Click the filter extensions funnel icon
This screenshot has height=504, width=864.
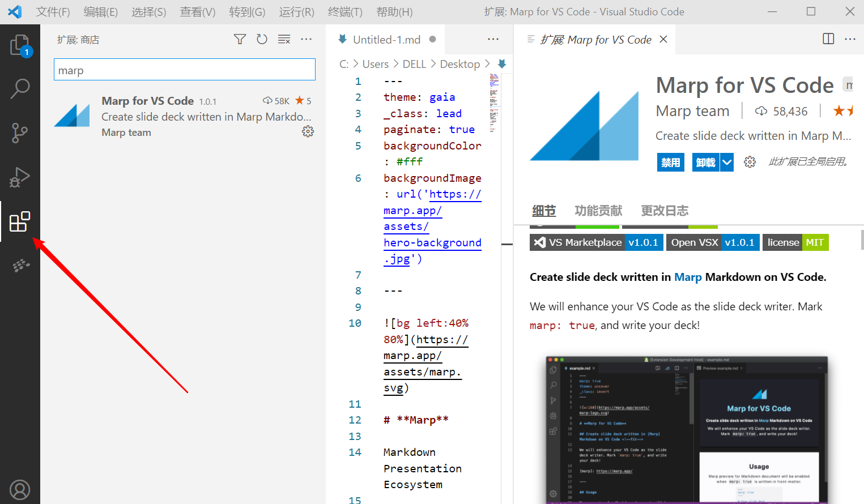pos(240,39)
